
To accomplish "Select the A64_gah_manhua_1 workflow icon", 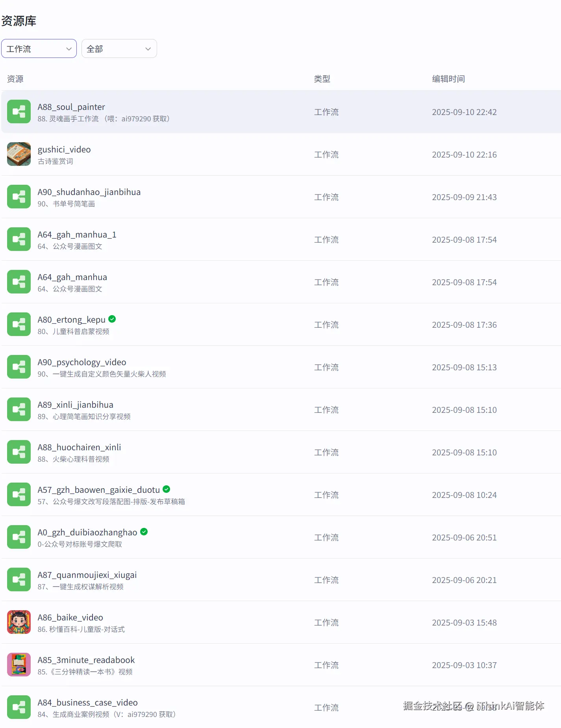I will 19,240.
